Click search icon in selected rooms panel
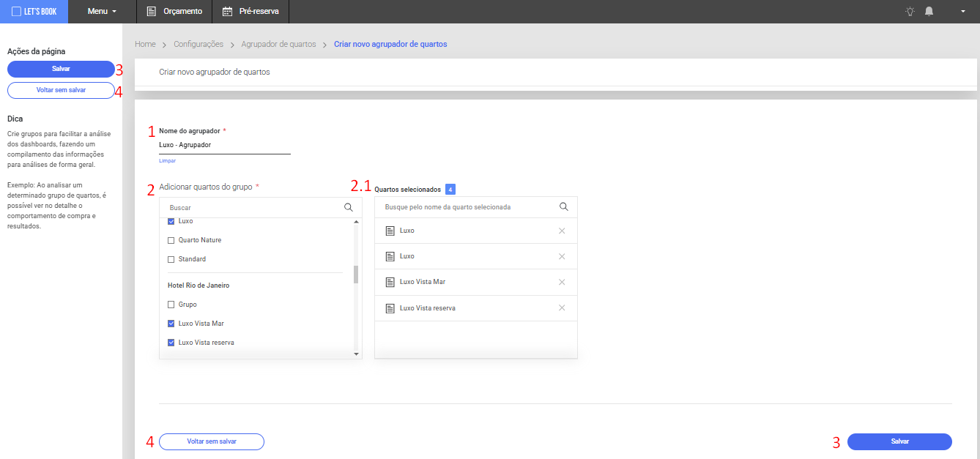This screenshot has width=980, height=459. click(564, 206)
